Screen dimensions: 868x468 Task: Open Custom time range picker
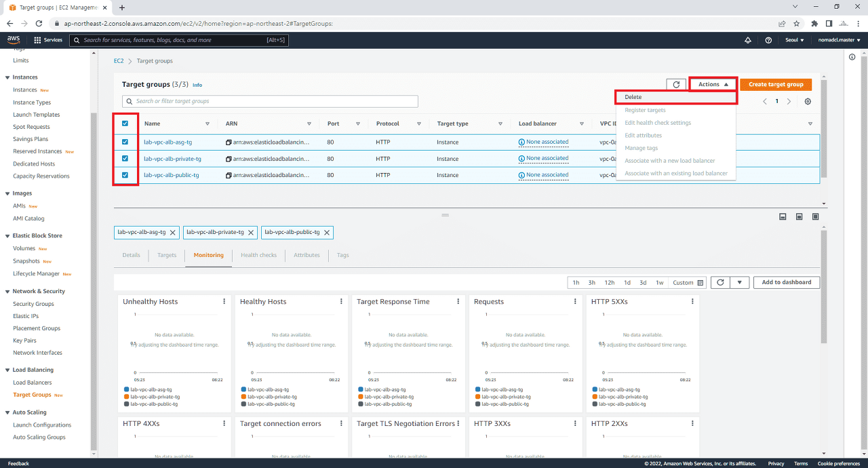point(688,282)
